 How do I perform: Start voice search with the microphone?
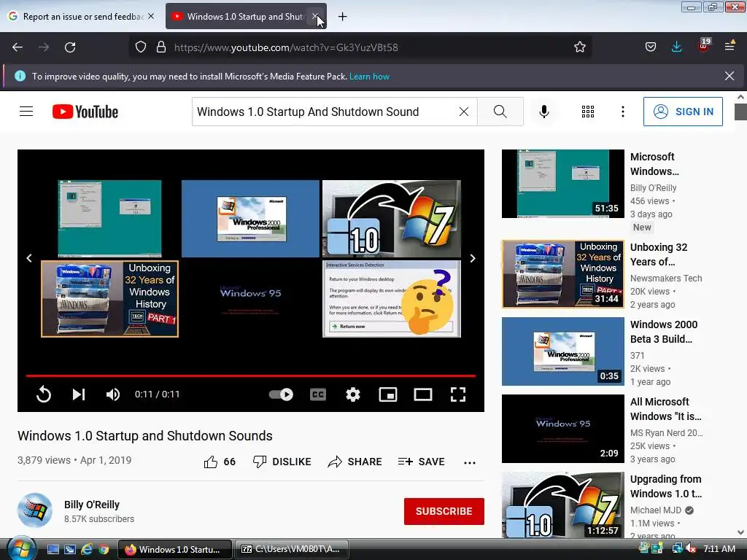(544, 112)
